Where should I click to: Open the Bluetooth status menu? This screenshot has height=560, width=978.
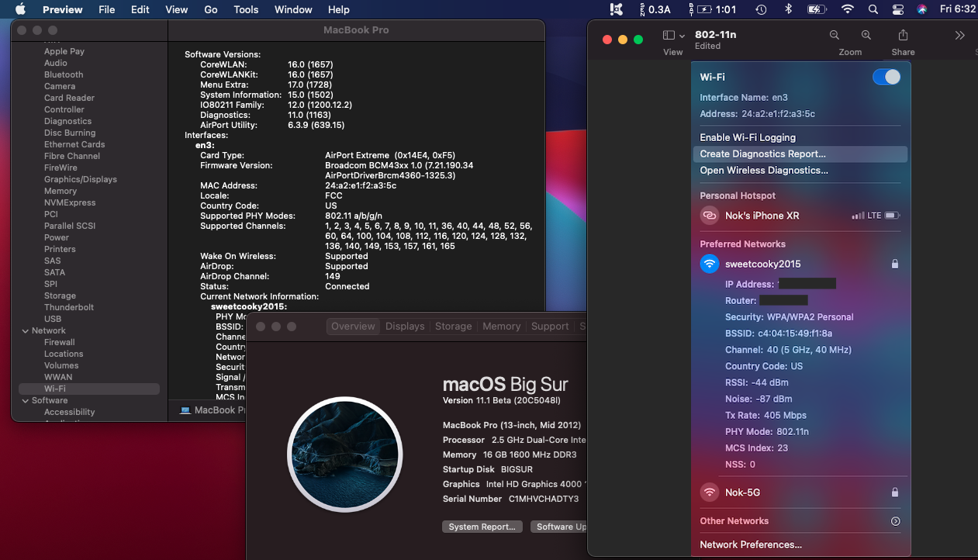[x=788, y=9]
